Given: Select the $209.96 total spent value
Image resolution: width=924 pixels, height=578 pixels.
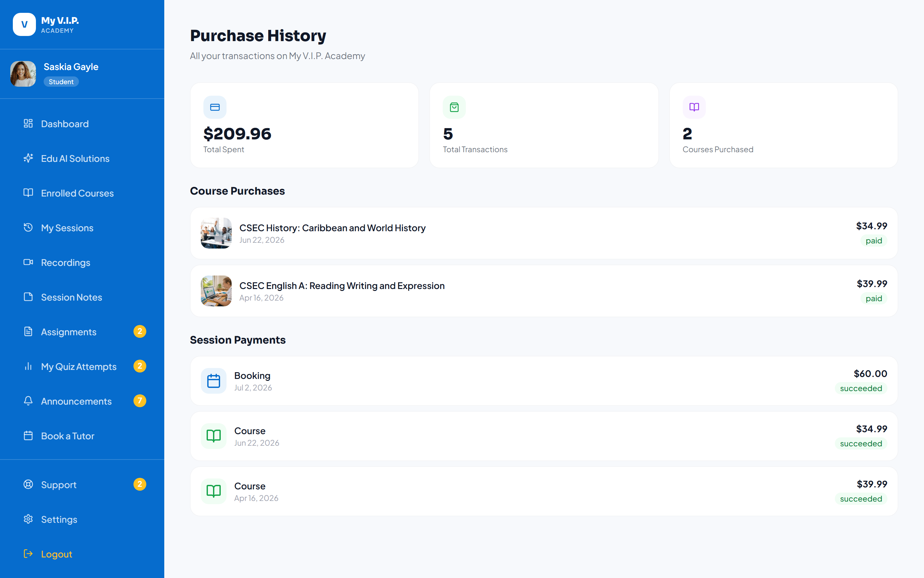Looking at the screenshot, I should point(237,134).
